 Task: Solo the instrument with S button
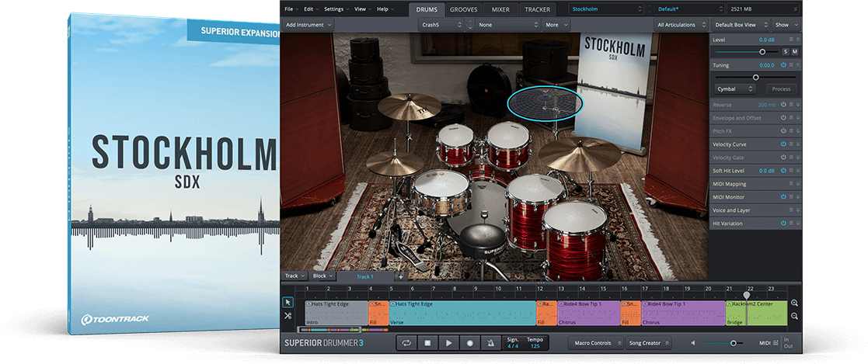point(785,51)
